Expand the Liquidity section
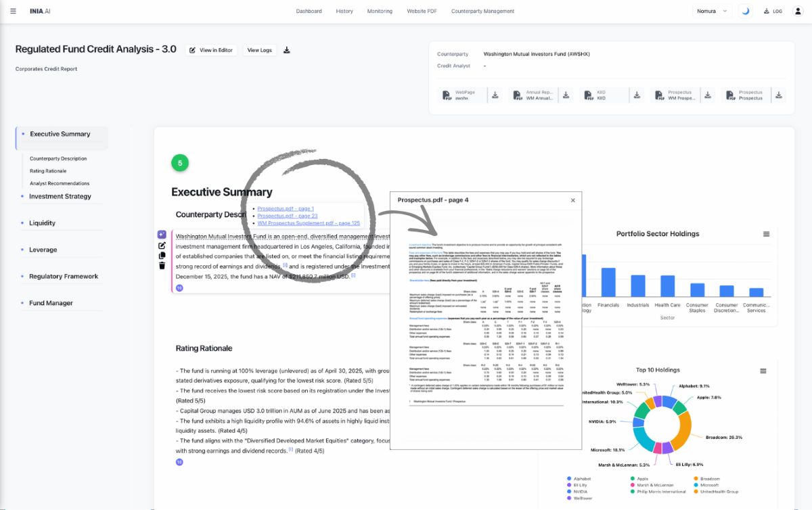The width and height of the screenshot is (812, 510). 42,223
